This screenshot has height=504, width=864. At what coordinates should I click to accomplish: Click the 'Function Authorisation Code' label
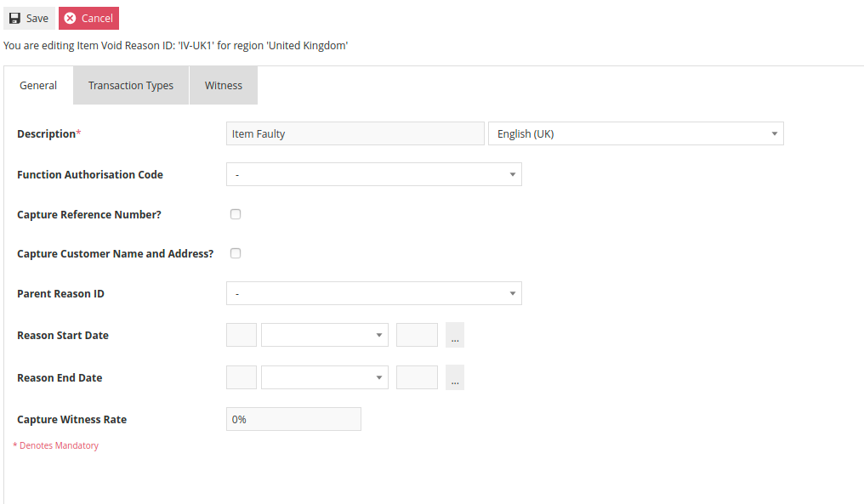tap(90, 174)
